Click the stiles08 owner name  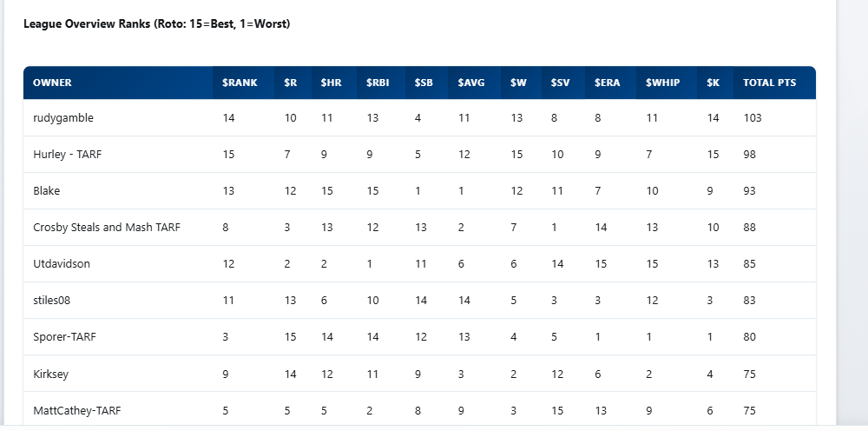[52, 301]
